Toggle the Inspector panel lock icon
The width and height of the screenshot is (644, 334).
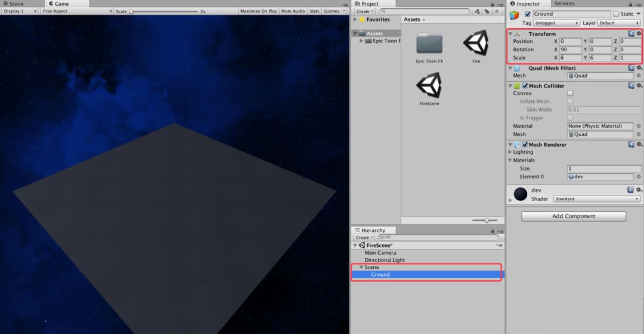tap(630, 4)
